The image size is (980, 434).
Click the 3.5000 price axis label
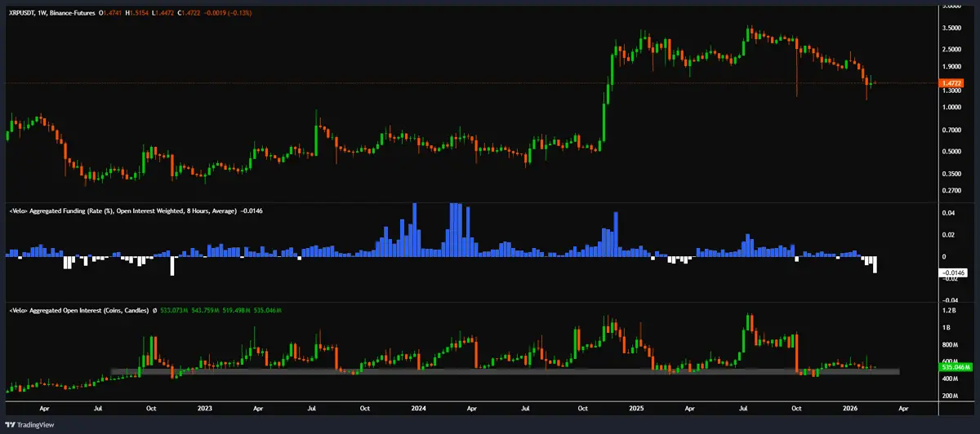[951, 27]
